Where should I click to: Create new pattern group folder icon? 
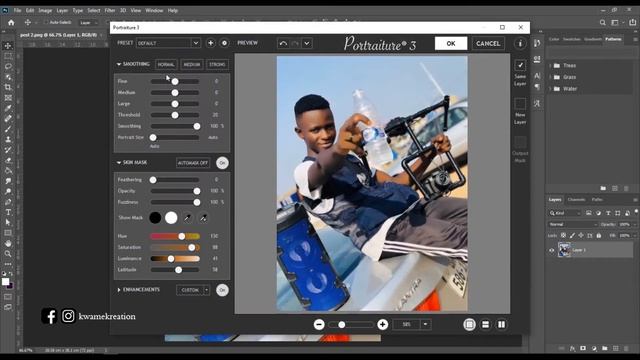click(x=603, y=188)
